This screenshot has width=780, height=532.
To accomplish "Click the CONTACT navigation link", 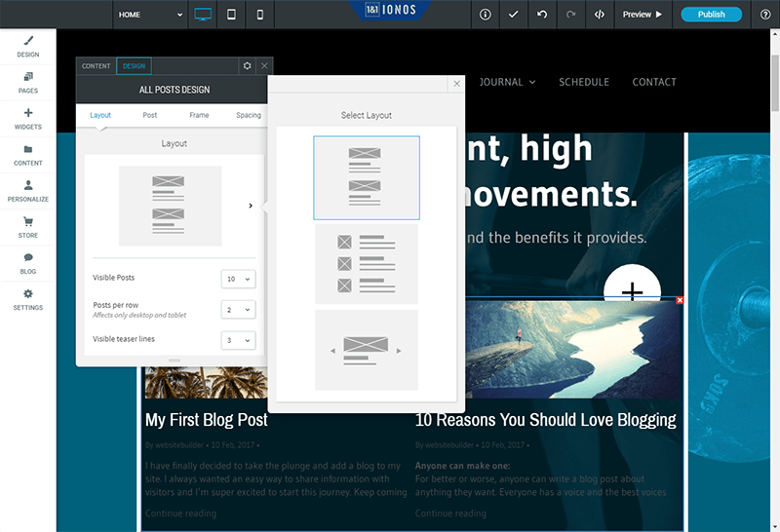I will pyautogui.click(x=654, y=82).
